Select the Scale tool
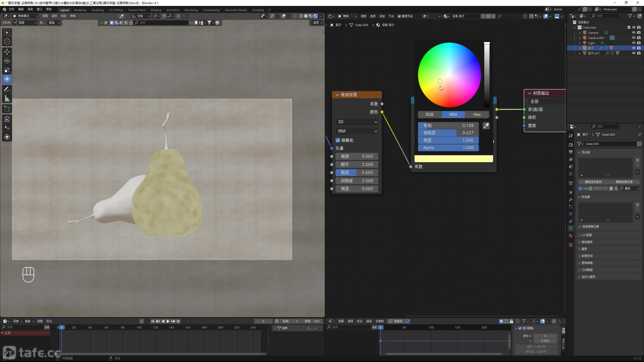The height and width of the screenshot is (362, 644). 7,70
